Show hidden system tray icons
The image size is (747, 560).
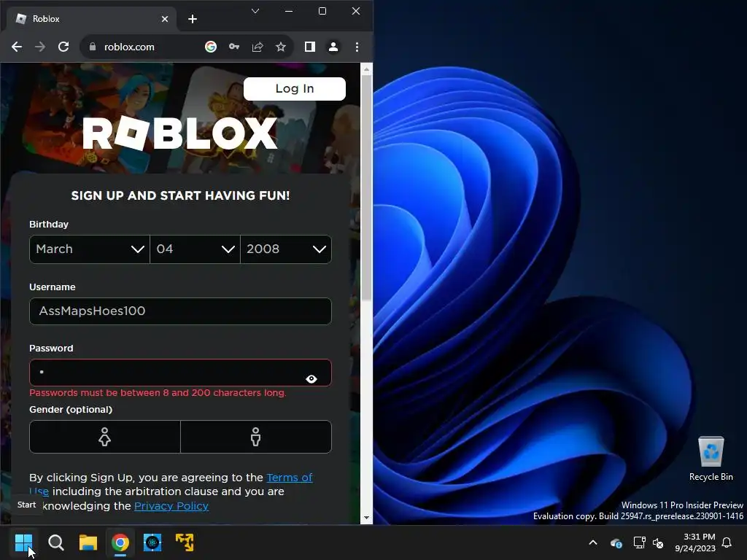pyautogui.click(x=593, y=542)
